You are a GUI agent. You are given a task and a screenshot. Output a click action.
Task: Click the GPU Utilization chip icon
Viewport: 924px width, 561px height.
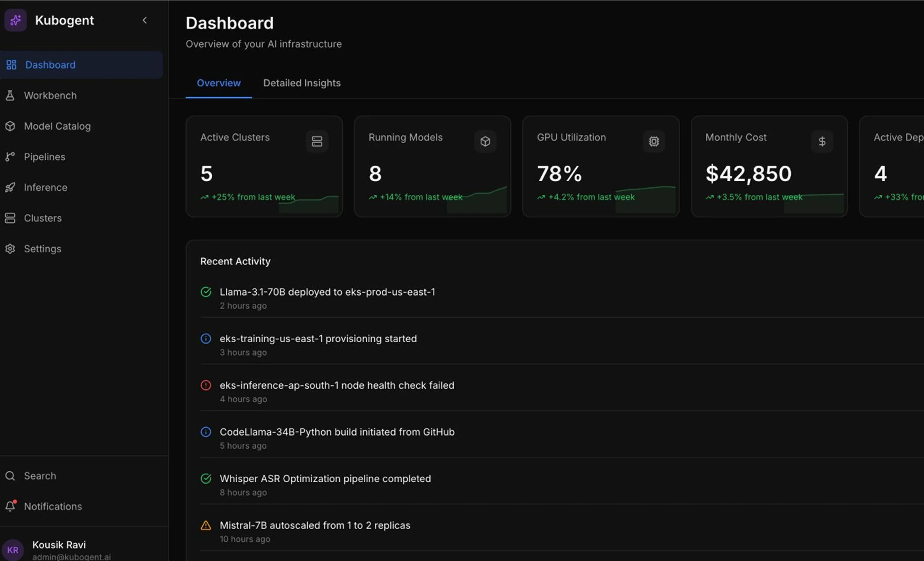point(654,141)
